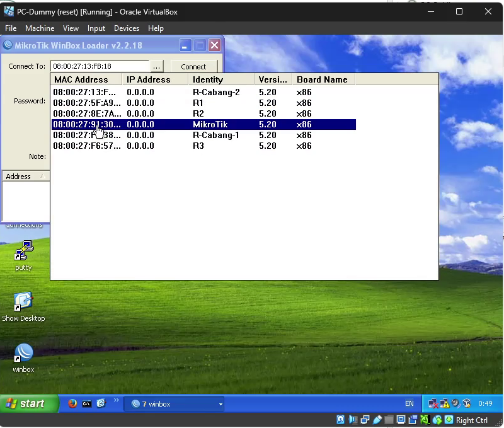Sort by the MAC Address column header
Image resolution: width=504 pixels, height=428 pixels.
coord(86,79)
